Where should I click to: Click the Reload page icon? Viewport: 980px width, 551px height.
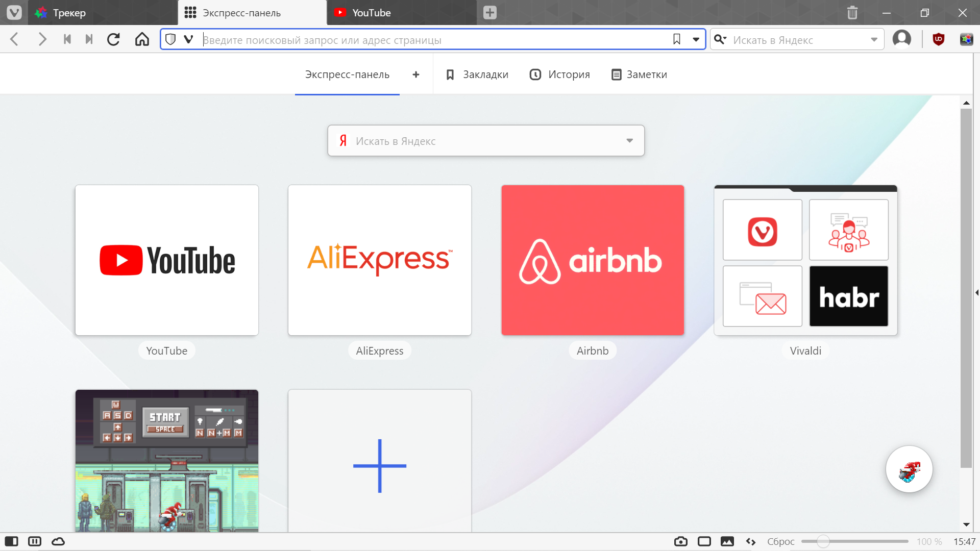coord(113,39)
